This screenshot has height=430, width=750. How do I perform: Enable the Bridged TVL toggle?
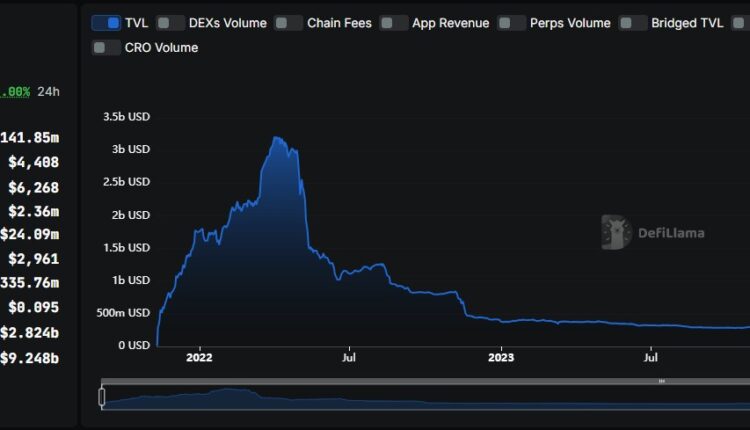(632, 23)
